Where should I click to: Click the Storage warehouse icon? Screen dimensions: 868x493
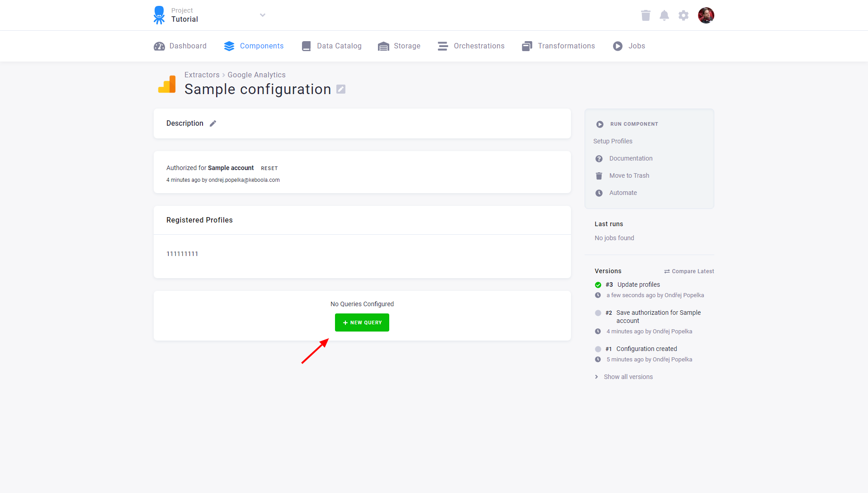(x=383, y=46)
